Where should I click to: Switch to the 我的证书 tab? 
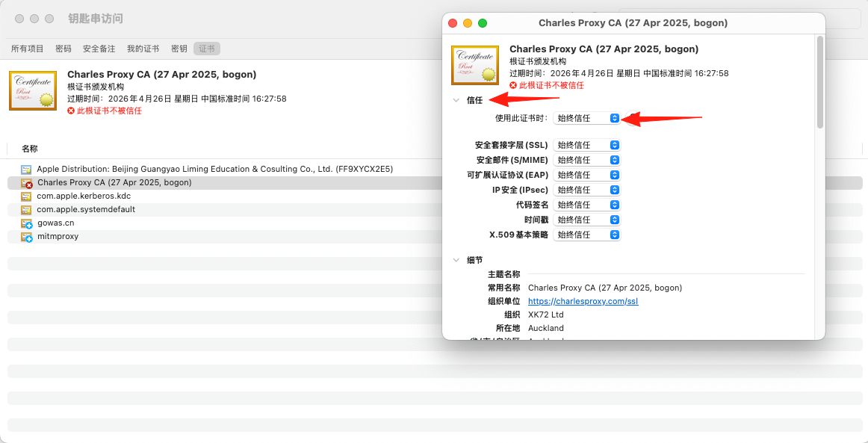pyautogui.click(x=143, y=49)
